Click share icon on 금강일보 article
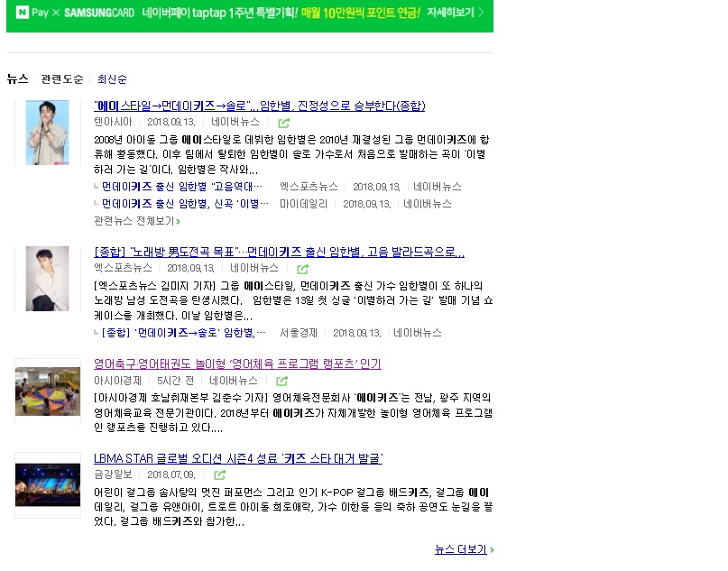The width and height of the screenshot is (728, 571). (x=220, y=474)
